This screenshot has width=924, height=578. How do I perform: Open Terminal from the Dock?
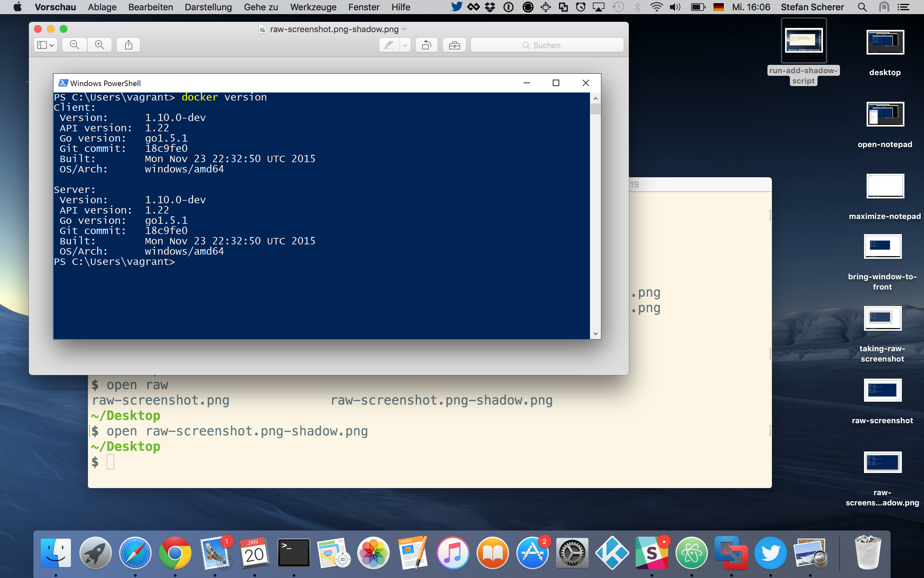coord(294,553)
